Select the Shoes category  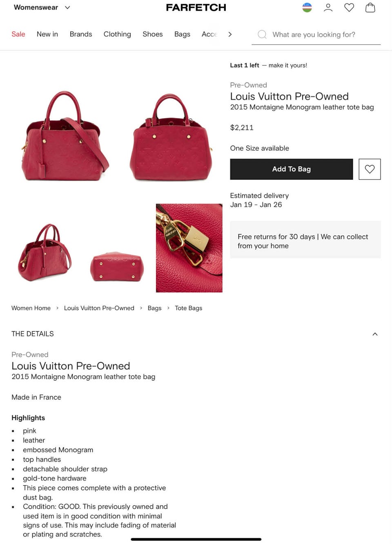[153, 34]
